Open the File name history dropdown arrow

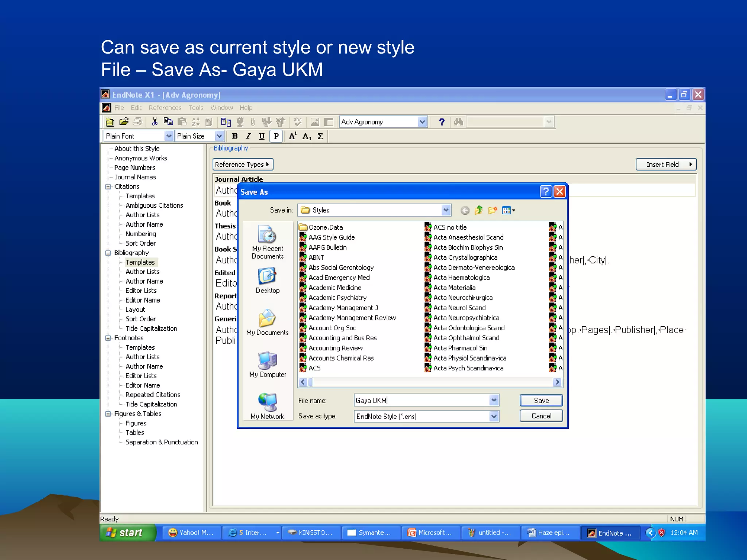point(494,400)
